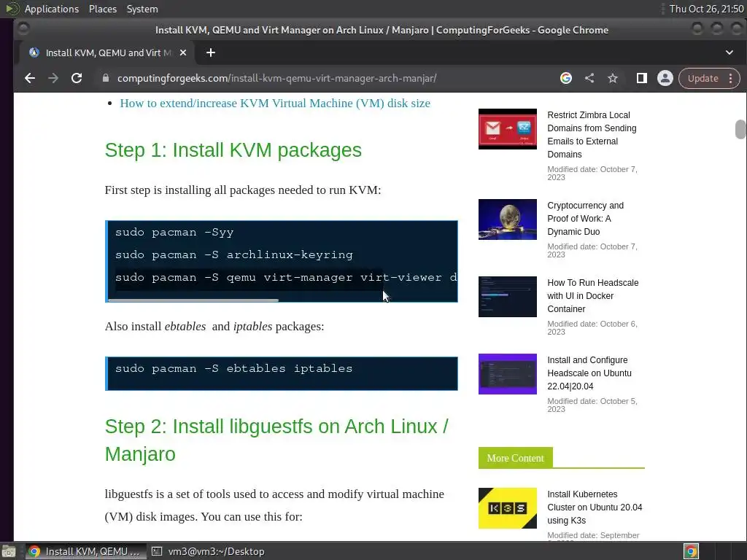Click the code block horizontal scrollbar

pyautogui.click(x=193, y=300)
